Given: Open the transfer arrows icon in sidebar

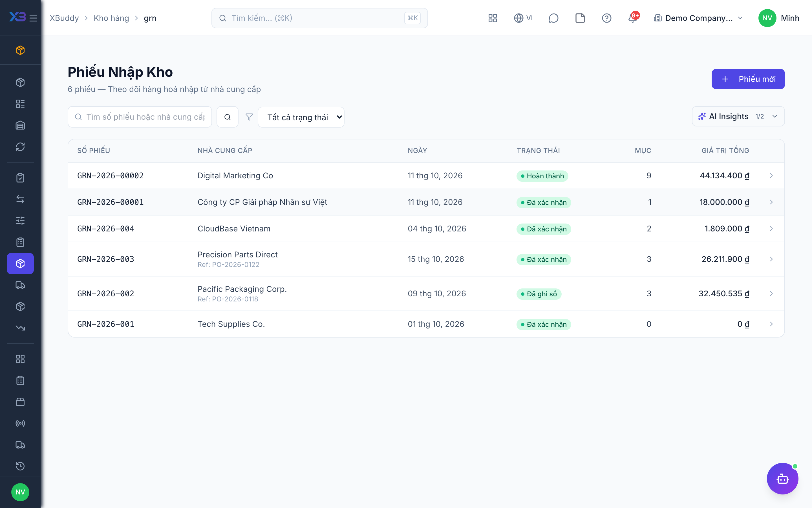Looking at the screenshot, I should pos(20,199).
